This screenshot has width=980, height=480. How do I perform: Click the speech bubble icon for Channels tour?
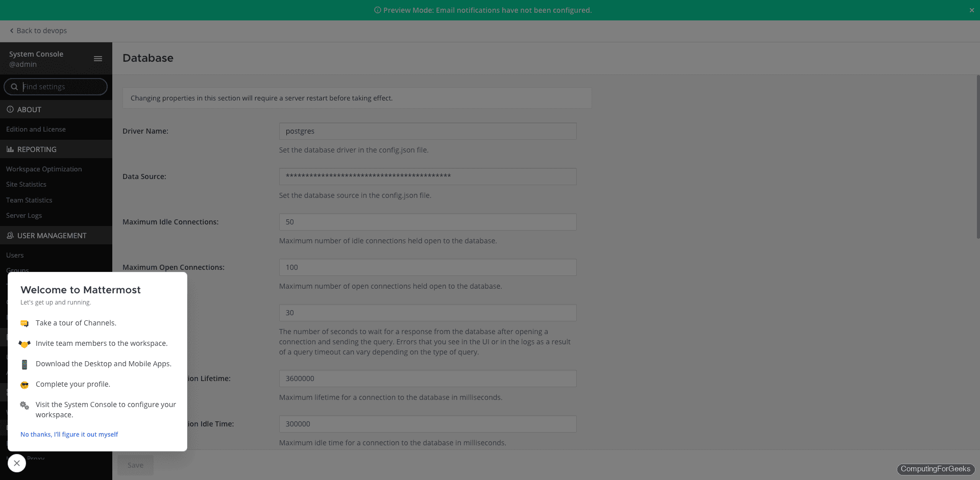(x=24, y=323)
